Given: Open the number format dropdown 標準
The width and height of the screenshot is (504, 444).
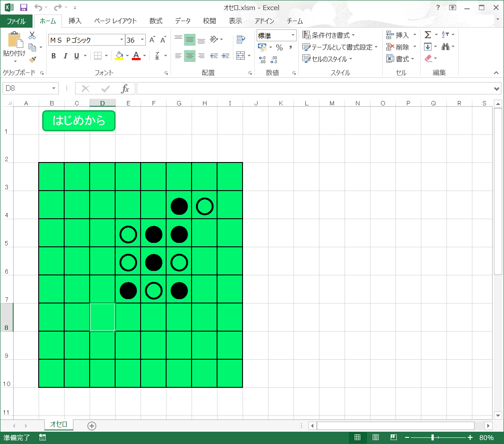Looking at the screenshot, I should point(293,36).
